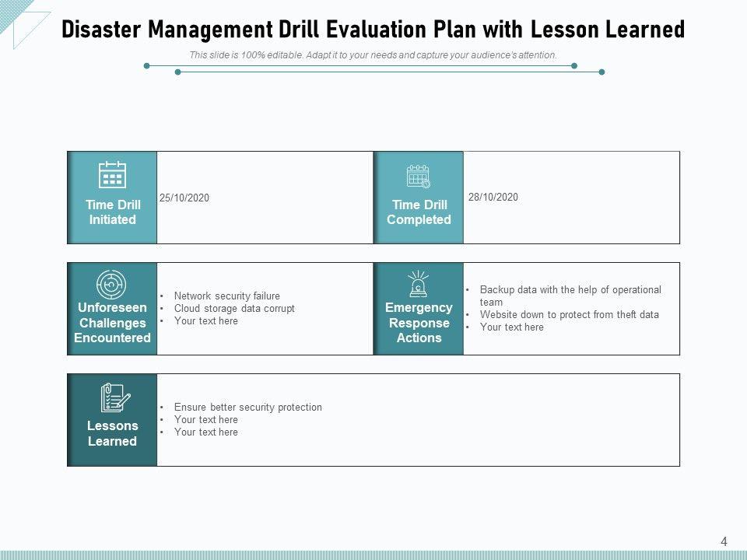Click the 25/10/2020 date text

(184, 198)
